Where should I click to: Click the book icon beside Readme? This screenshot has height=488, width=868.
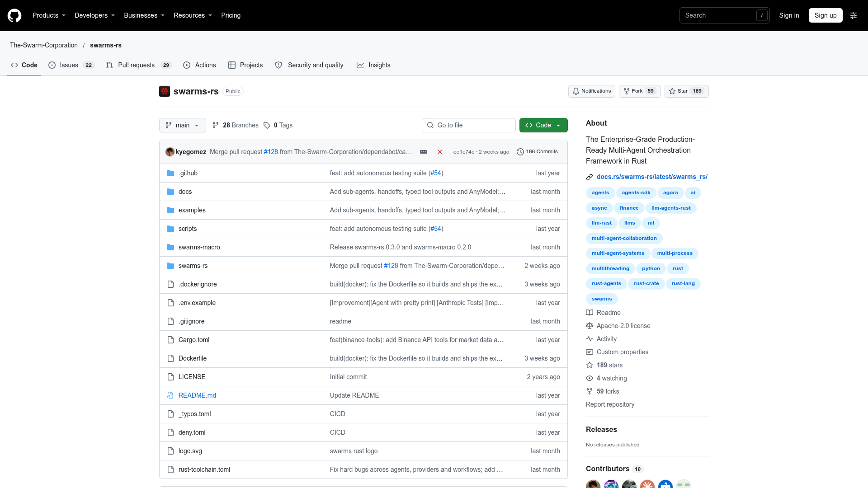click(590, 313)
